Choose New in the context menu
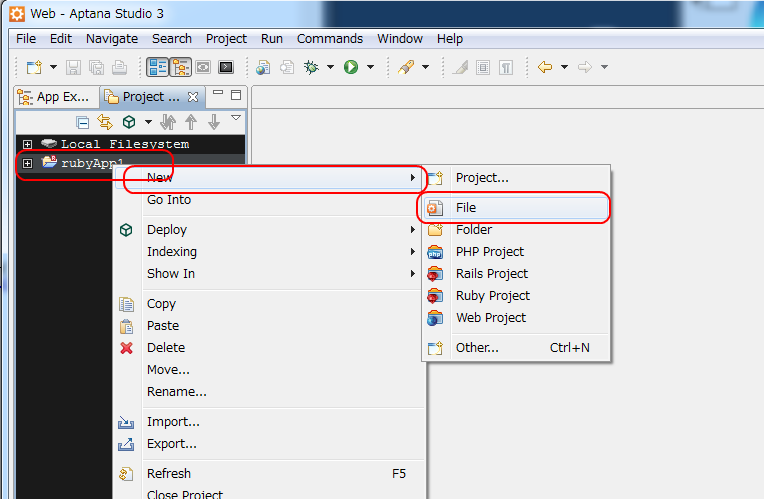 tap(267, 177)
